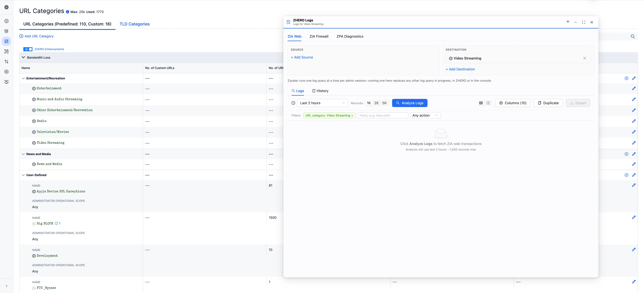This screenshot has width=644, height=293.
Task: Open the Last 2 hours time dropdown
Action: 322,103
